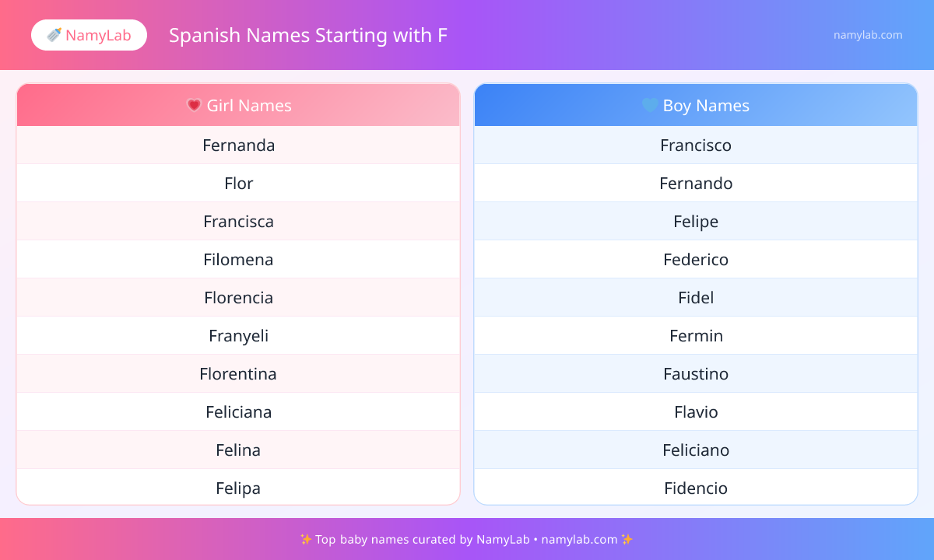This screenshot has width=934, height=560.
Task: Select the girl name Fernanda
Action: tap(238, 145)
